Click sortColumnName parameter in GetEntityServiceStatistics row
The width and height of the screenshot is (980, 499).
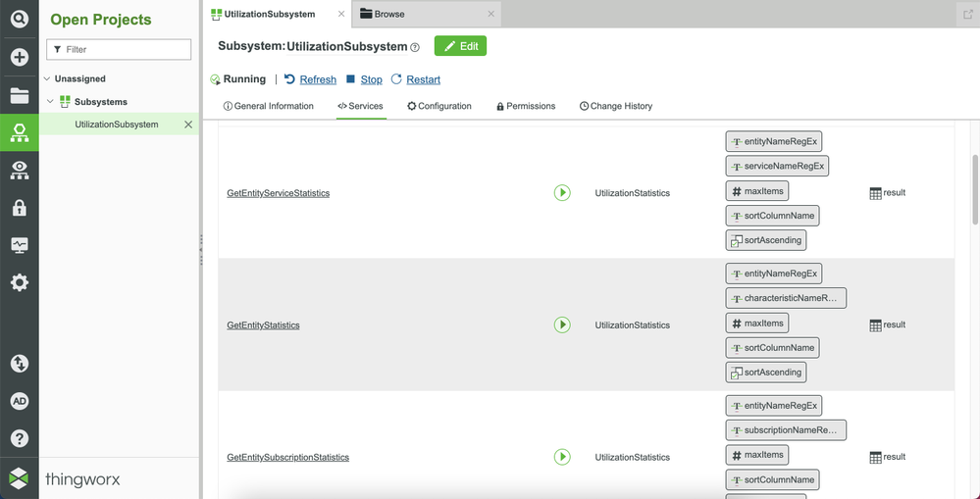772,216
